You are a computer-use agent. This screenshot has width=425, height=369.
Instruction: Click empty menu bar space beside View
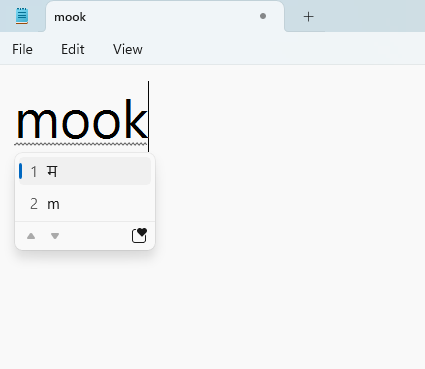point(283,49)
